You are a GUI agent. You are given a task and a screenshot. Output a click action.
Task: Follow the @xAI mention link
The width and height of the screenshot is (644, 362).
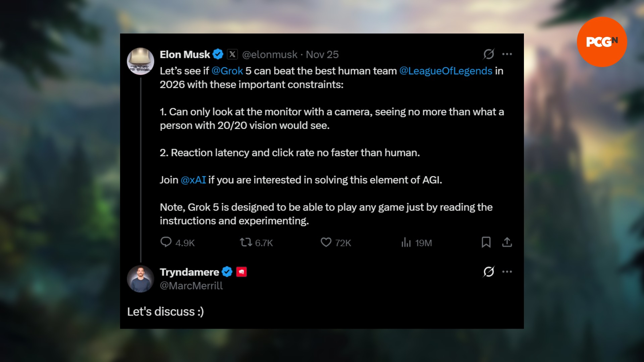pyautogui.click(x=193, y=180)
